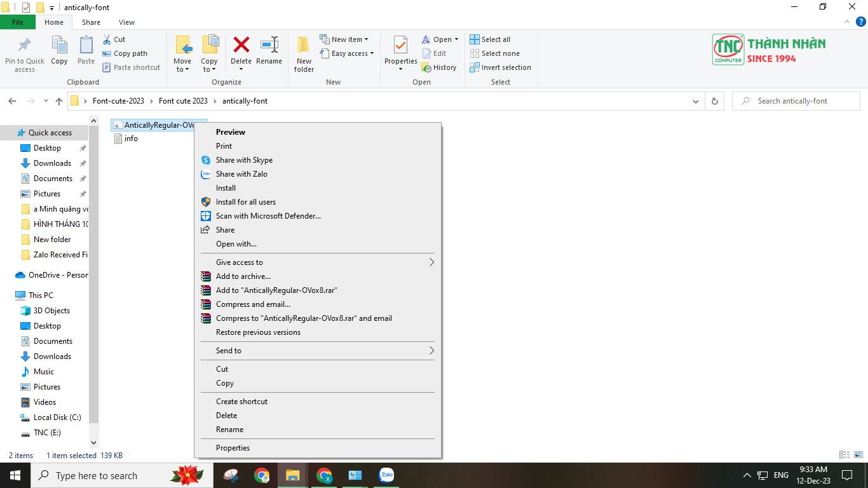
Task: Open the Easy access dropdown
Action: click(x=346, y=53)
